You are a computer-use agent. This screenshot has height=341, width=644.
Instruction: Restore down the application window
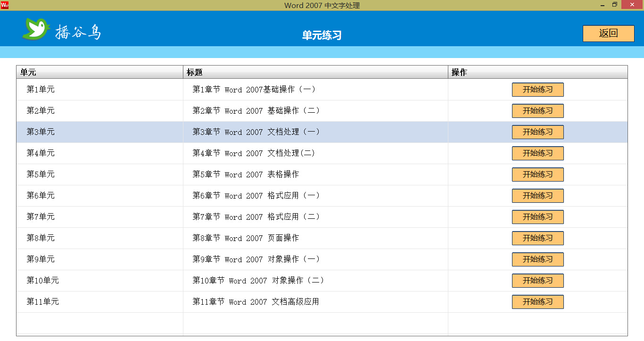coord(614,5)
